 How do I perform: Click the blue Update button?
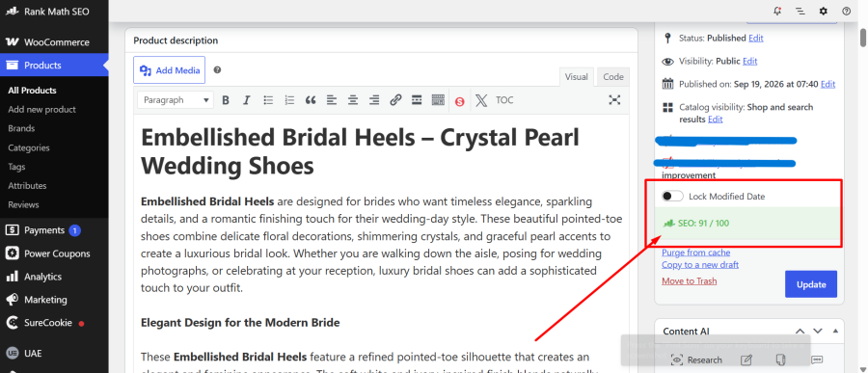pos(811,284)
